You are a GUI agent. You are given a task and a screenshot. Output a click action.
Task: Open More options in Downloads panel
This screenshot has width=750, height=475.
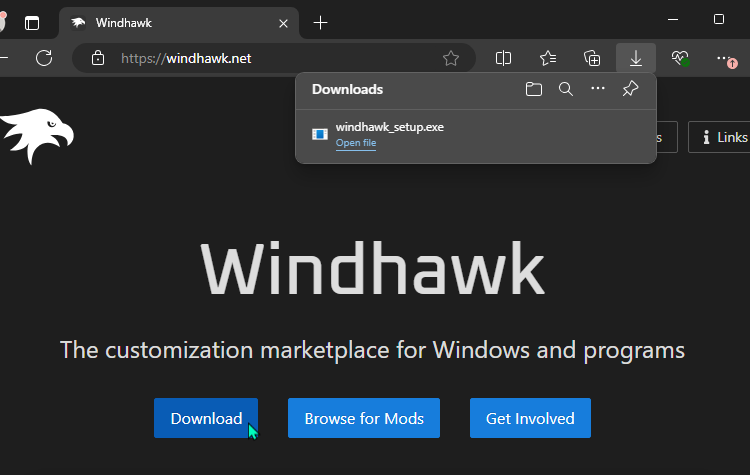(598, 88)
